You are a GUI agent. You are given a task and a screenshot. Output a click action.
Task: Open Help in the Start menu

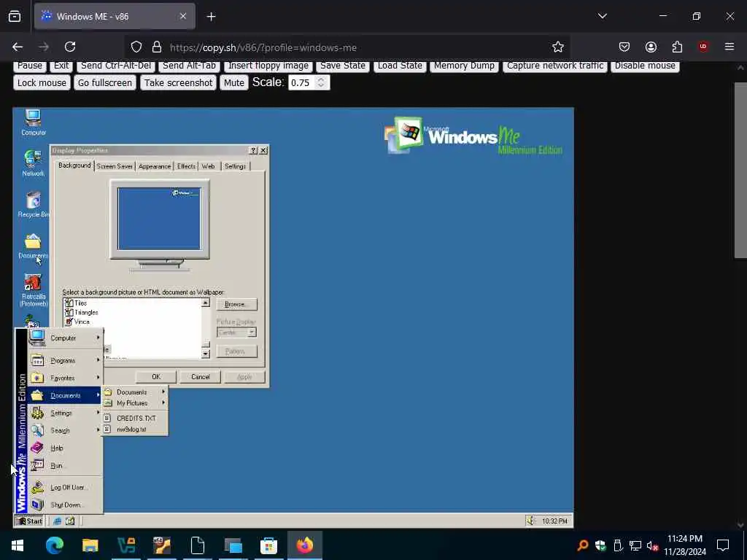coord(65,448)
